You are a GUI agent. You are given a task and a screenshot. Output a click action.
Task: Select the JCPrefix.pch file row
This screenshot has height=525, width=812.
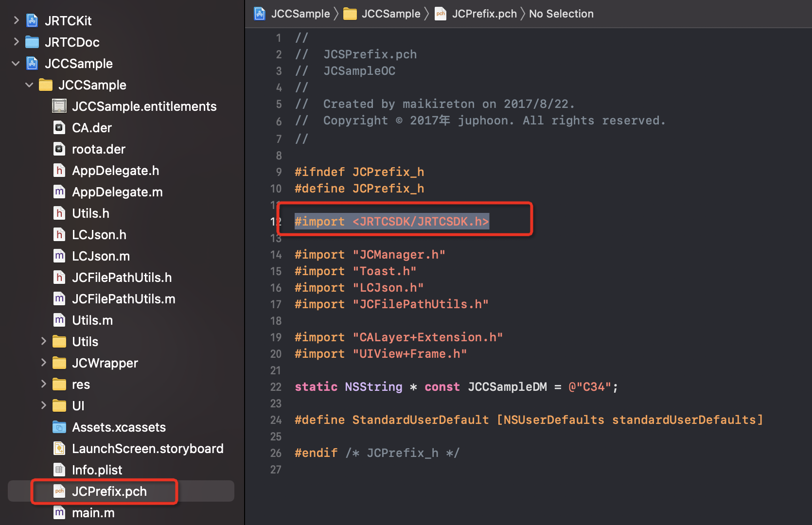click(x=121, y=491)
